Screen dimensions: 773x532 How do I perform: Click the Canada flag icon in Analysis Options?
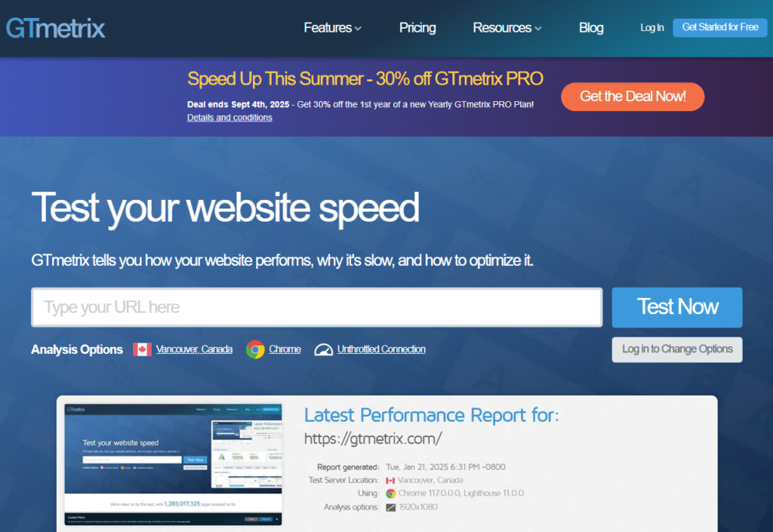[x=142, y=349]
